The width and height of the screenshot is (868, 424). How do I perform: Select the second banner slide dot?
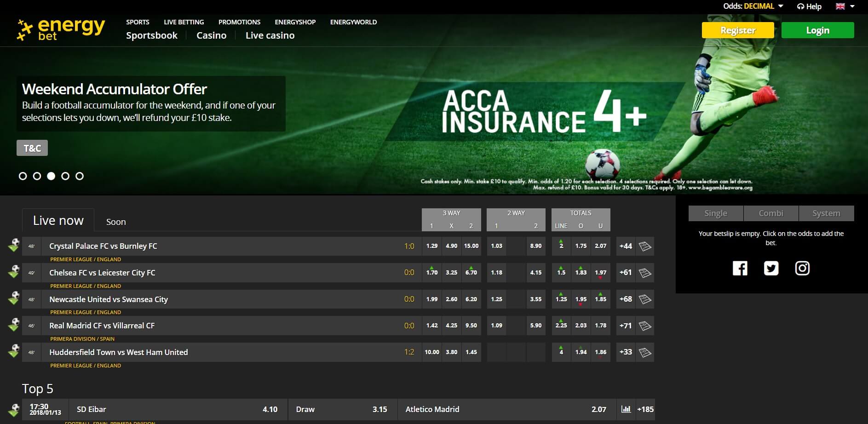(37, 176)
